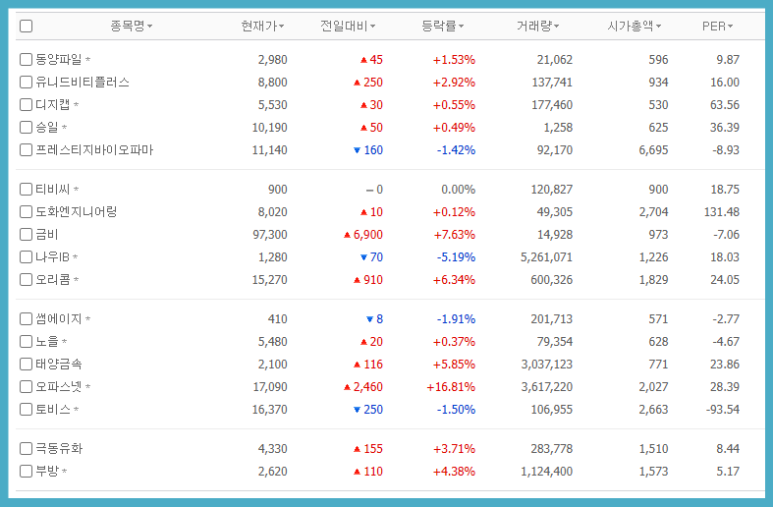Open the 노을 stock link
The width and height of the screenshot is (773, 507).
[47, 341]
